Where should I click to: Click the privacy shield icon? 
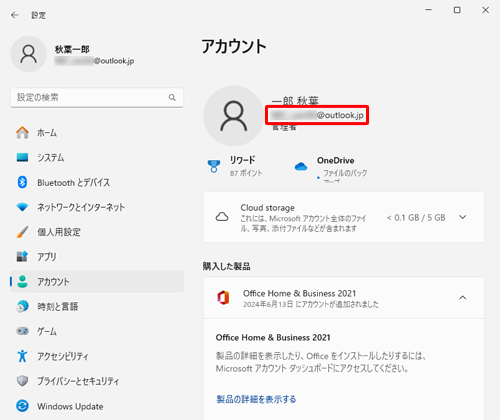click(22, 381)
